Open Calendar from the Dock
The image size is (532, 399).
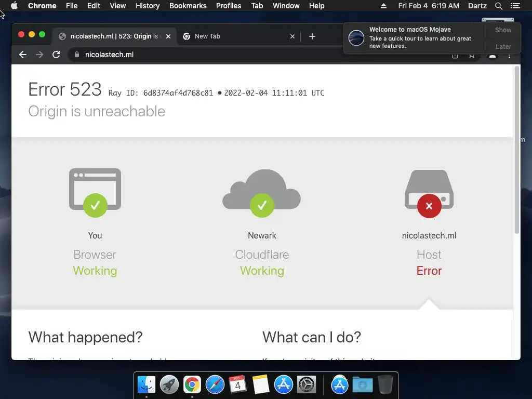coord(237,385)
